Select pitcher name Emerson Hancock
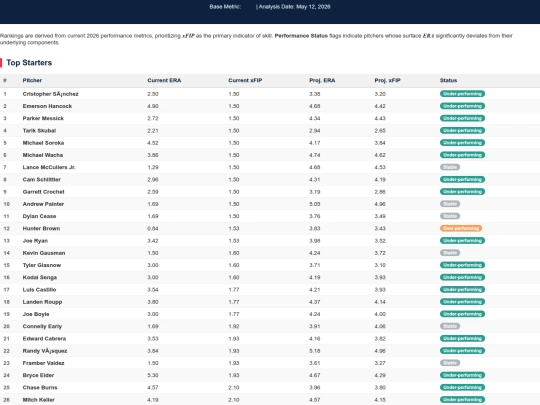 click(x=47, y=106)
